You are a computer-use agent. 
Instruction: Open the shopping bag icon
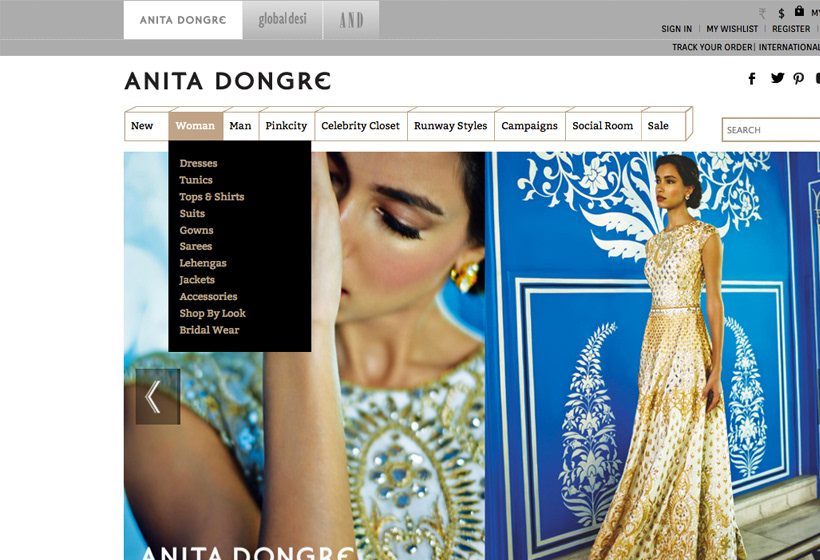(x=799, y=11)
